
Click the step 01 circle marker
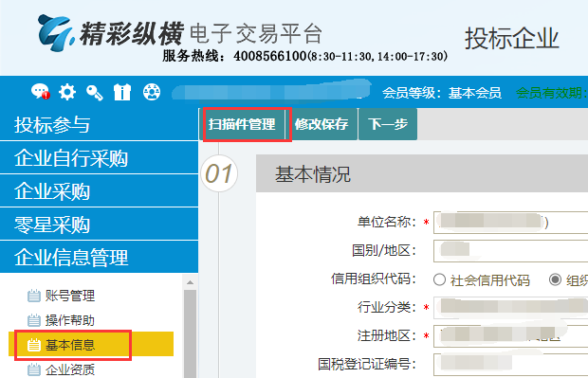219,173
